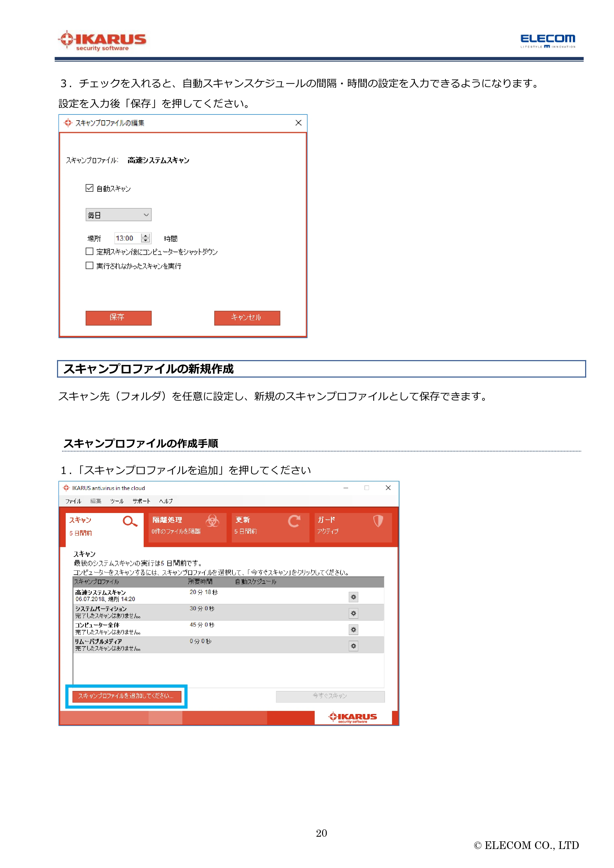614x868 pixels.
Task: Enable 定期スキャン後にコンピューターをシャットダウン checkbox
Action: click(89, 251)
